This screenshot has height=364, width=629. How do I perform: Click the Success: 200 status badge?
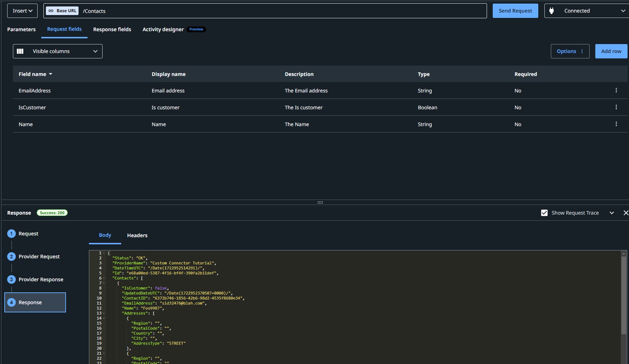[x=52, y=213]
